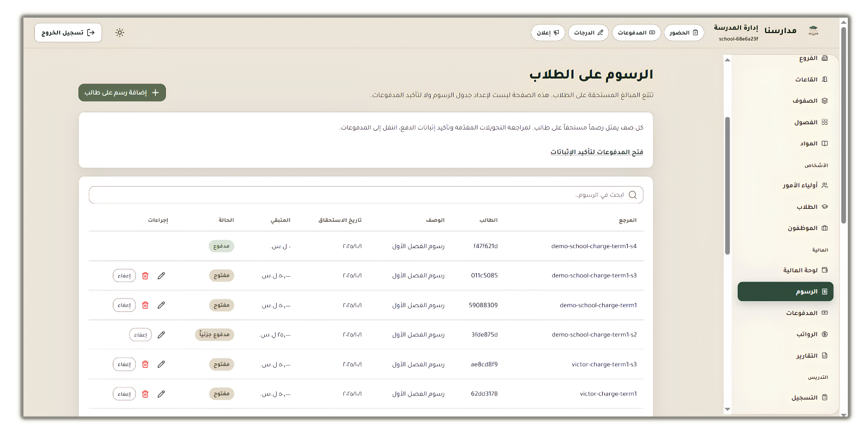Click school ID text school-68e6a23f
The image size is (868, 434).
738,39
